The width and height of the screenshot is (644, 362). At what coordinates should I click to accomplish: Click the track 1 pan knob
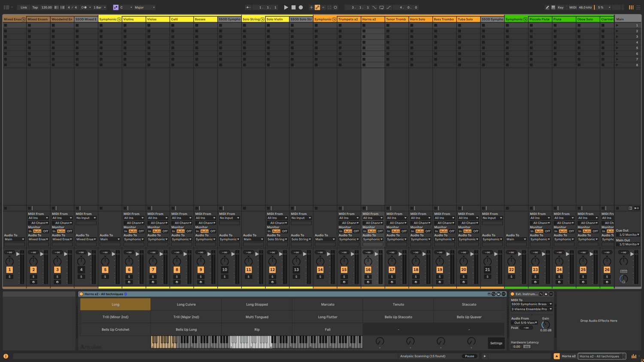coord(9,262)
